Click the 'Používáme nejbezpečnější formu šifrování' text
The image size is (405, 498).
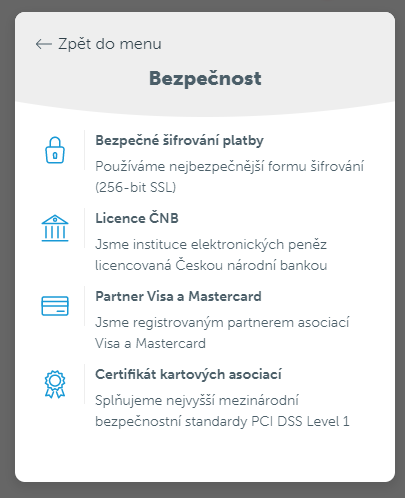(229, 166)
